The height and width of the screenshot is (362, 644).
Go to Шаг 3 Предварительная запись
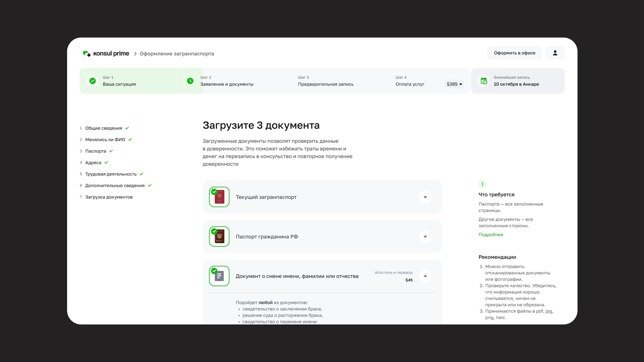pyautogui.click(x=326, y=81)
